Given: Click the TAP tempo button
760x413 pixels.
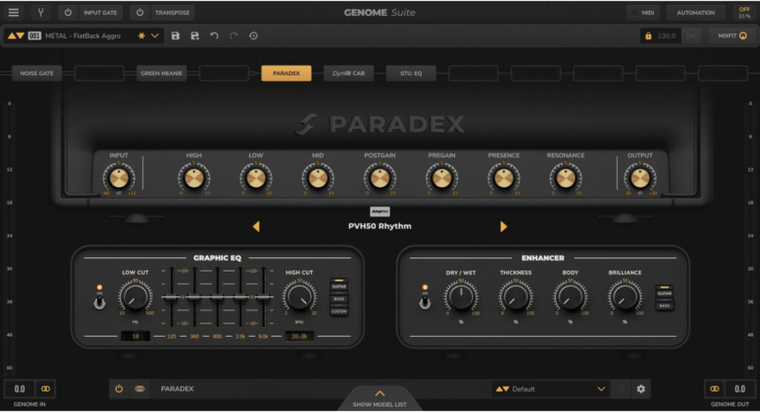Looking at the screenshot, I should (x=691, y=36).
